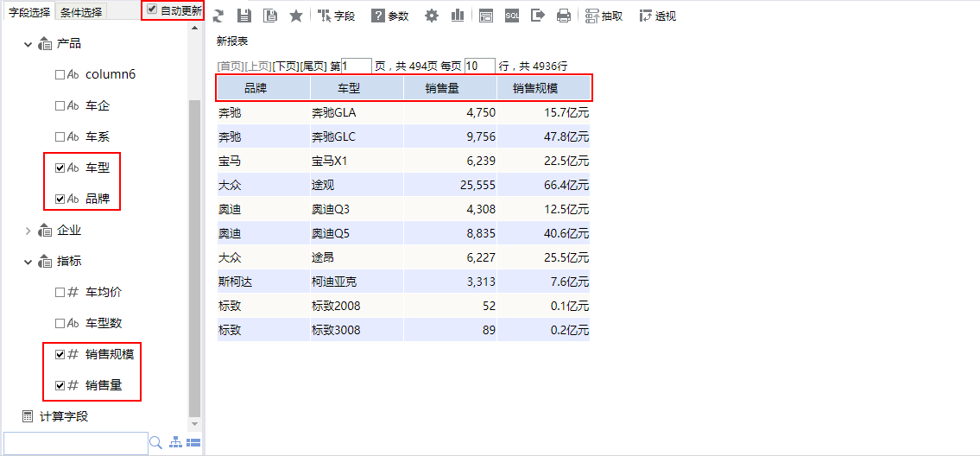Go to 尾页 last page
This screenshot has width=980, height=456.
click(313, 66)
